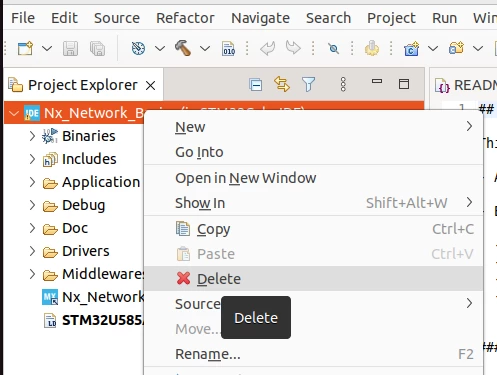Click the Undo arrow toolbar icon
The image size is (497, 375).
(x=268, y=48)
